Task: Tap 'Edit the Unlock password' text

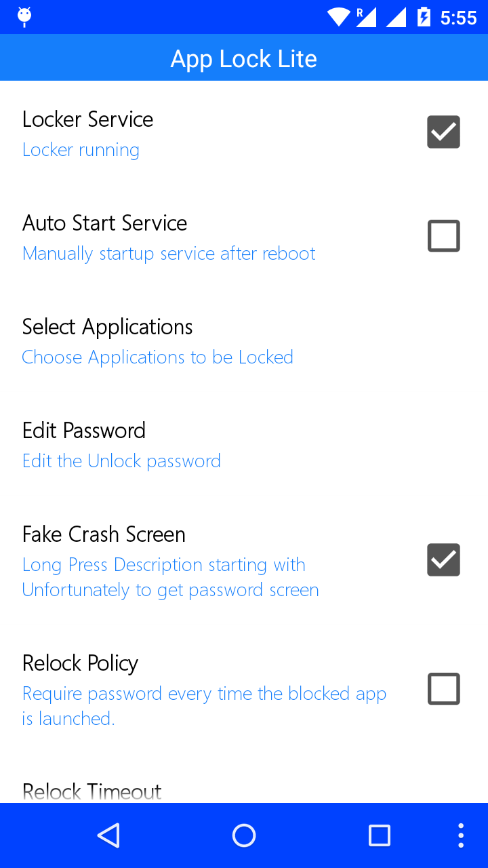Action: point(121,461)
